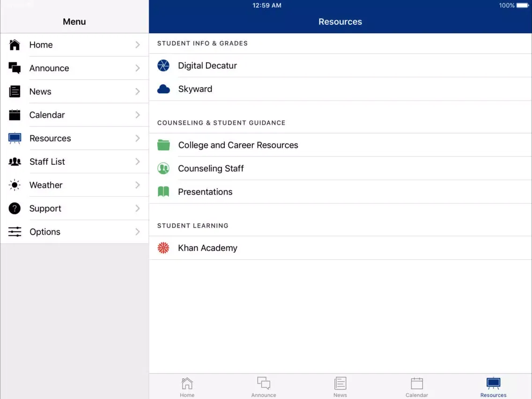Click the Staff List people icon
This screenshot has width=532, height=399.
click(x=15, y=162)
